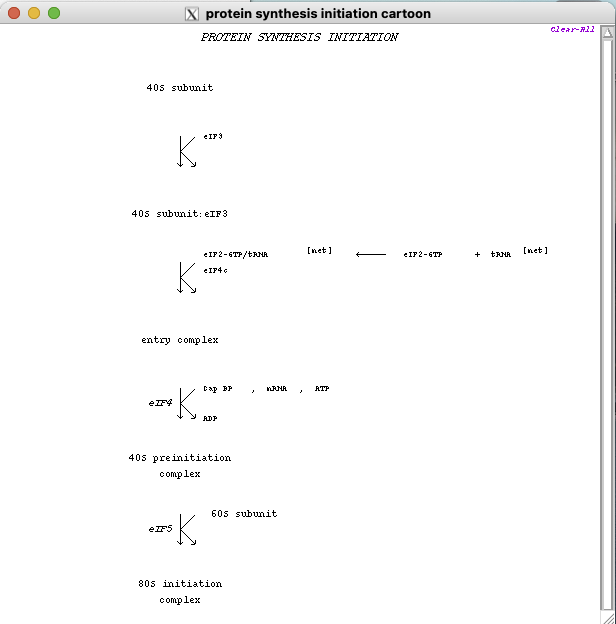Click the reaction arrow beside italic eIF4
This screenshot has width=616, height=624.
pyautogui.click(x=186, y=403)
